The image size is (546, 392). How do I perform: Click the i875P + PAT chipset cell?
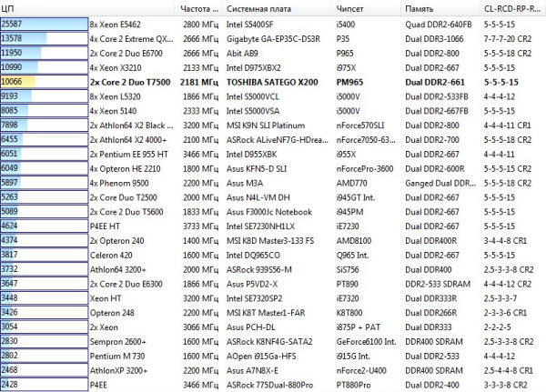coord(359,327)
